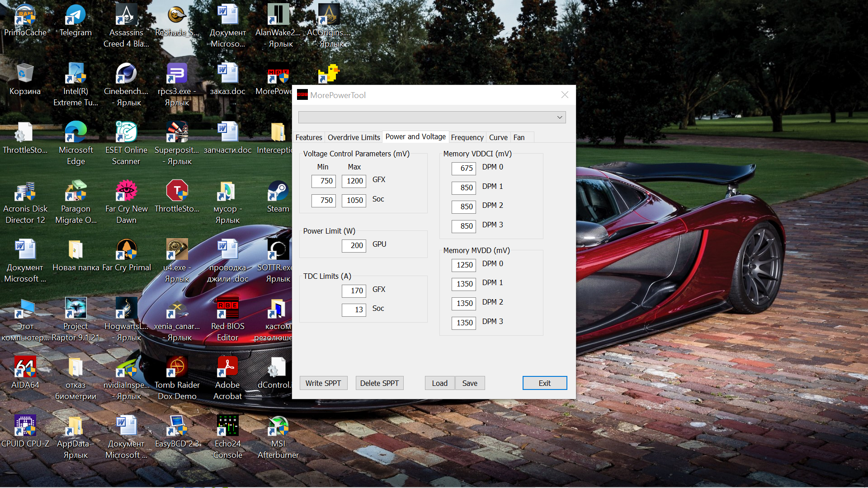Click the Save button
Image resolution: width=868 pixels, height=488 pixels.
[x=470, y=383]
